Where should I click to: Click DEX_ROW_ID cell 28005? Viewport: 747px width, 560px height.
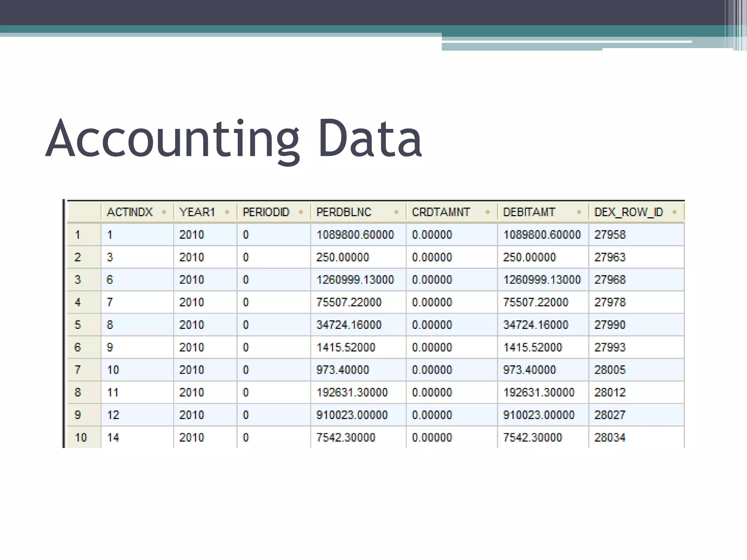[x=636, y=370]
